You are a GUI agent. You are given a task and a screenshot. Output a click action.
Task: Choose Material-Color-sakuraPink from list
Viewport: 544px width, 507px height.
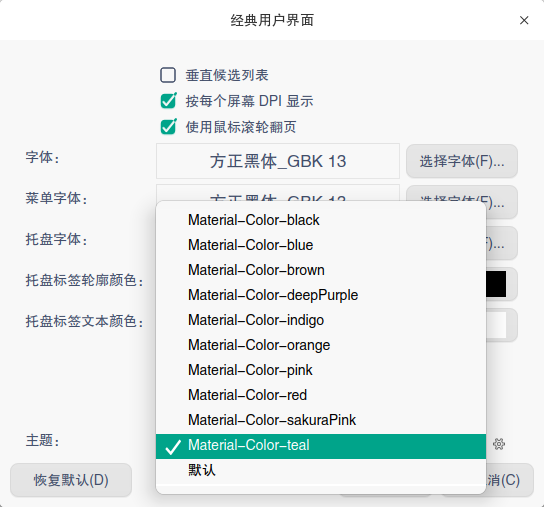click(321, 420)
